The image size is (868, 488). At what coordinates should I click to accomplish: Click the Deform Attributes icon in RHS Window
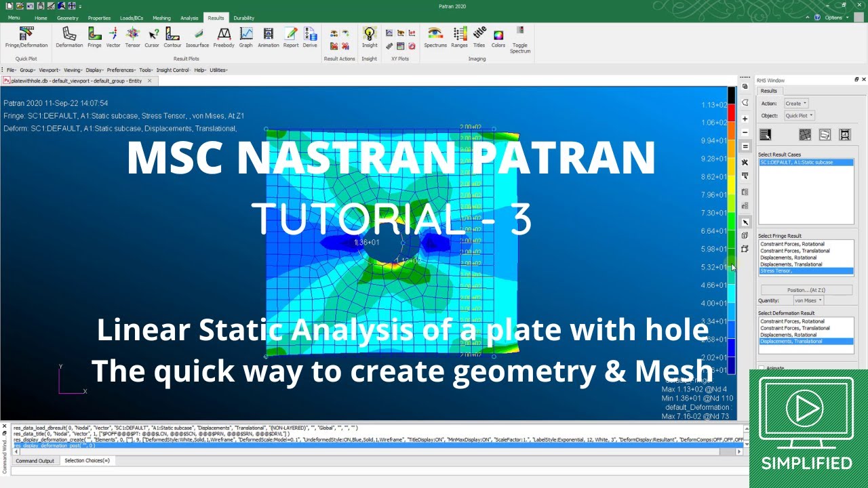click(x=825, y=135)
